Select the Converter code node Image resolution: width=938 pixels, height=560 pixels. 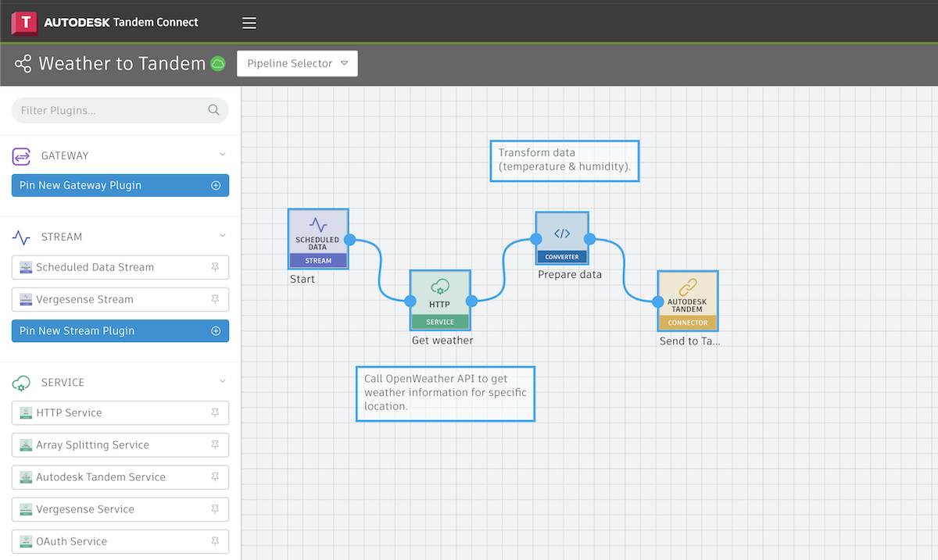pos(562,238)
